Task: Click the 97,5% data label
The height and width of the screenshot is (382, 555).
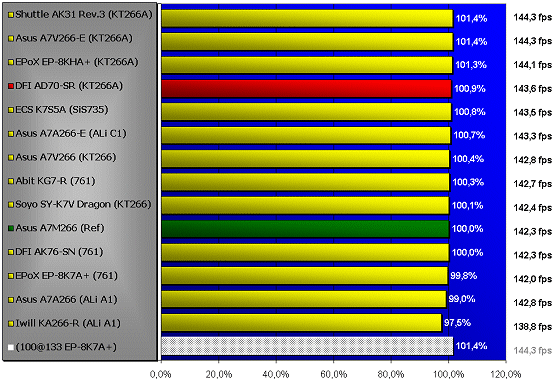Action: pos(457,323)
